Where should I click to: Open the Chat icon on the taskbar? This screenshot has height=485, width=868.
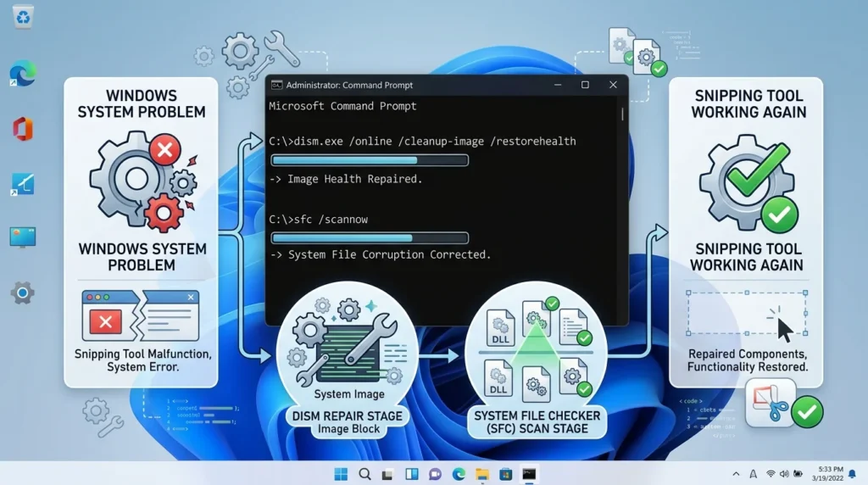(435, 475)
